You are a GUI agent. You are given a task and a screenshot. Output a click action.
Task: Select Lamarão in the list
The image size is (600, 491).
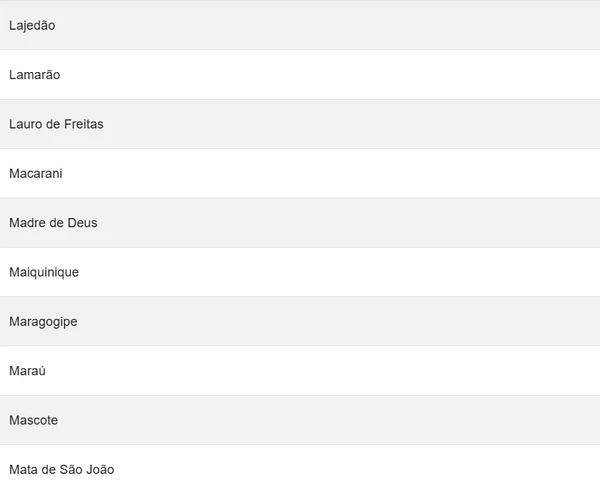300,75
